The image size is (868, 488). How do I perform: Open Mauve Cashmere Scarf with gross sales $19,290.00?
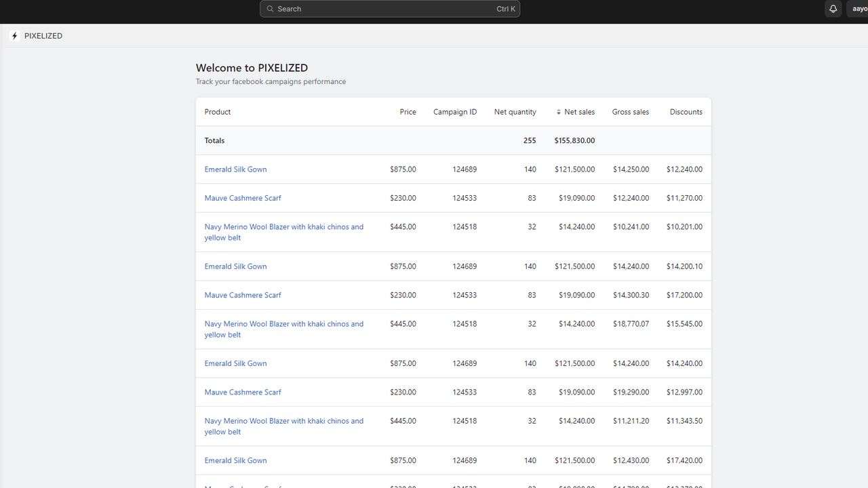click(x=243, y=392)
